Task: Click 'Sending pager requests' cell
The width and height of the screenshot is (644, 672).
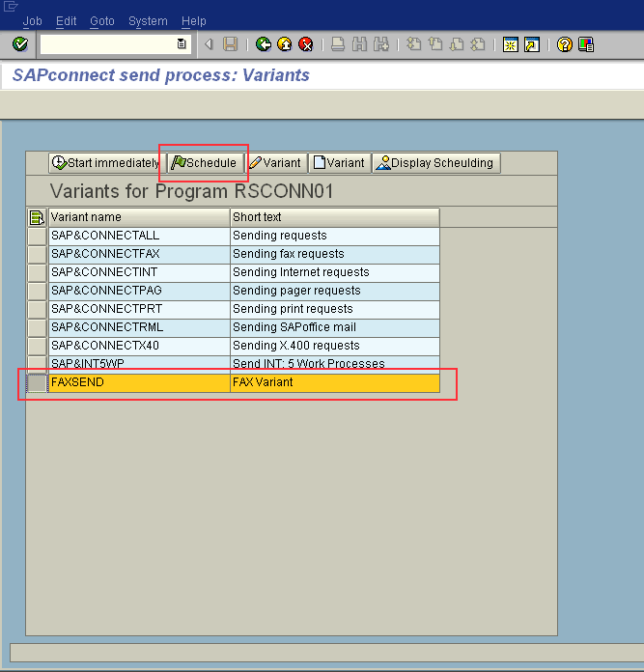Action: [x=335, y=291]
